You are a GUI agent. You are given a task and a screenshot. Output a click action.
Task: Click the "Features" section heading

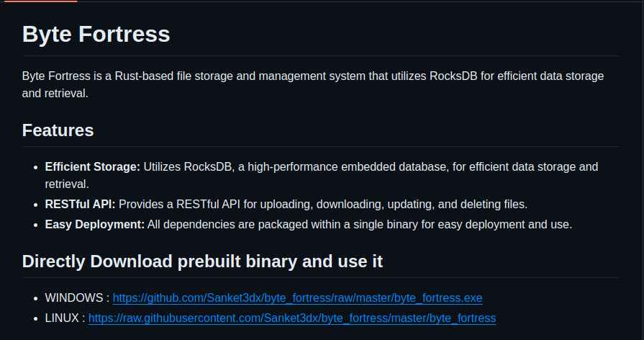[x=58, y=130]
